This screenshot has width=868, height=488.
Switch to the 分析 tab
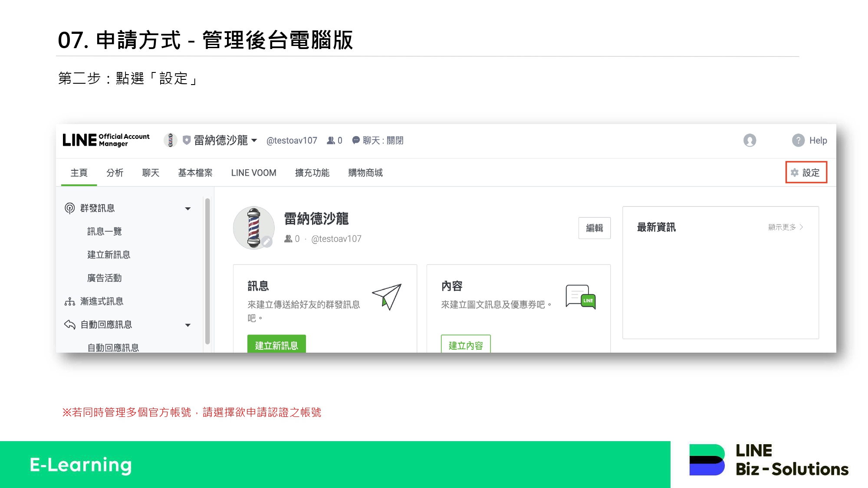pyautogui.click(x=115, y=173)
